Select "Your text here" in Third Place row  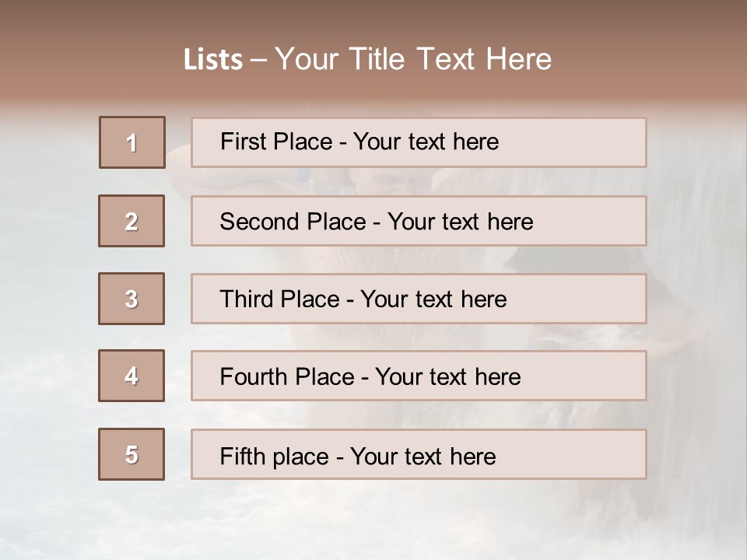[433, 299]
